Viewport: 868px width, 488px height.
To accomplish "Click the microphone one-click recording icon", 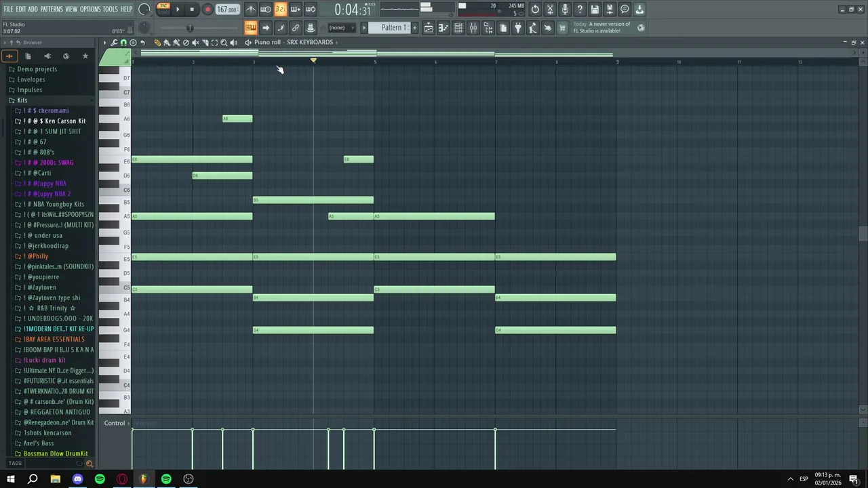I will 565,9.
